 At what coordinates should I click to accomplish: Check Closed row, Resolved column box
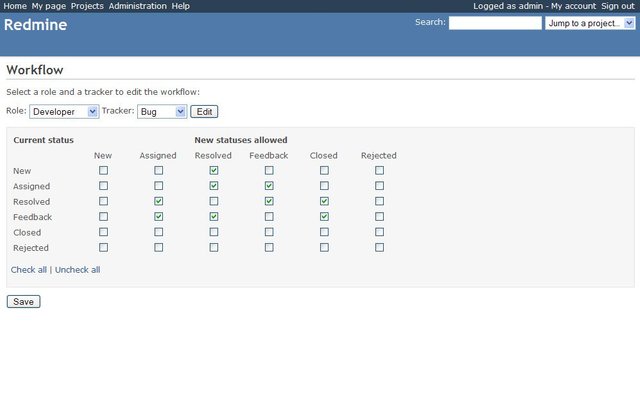[213, 232]
